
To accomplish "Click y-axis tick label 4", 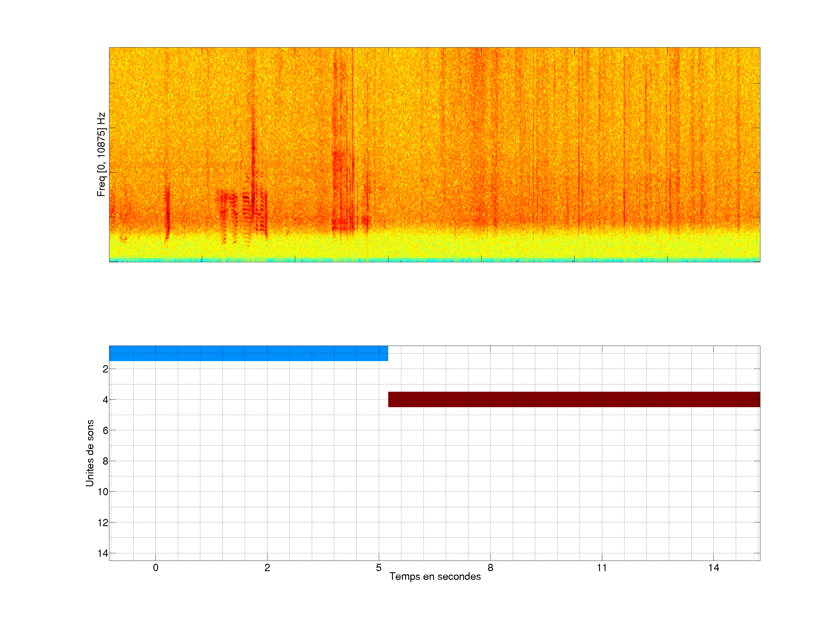I will point(105,400).
